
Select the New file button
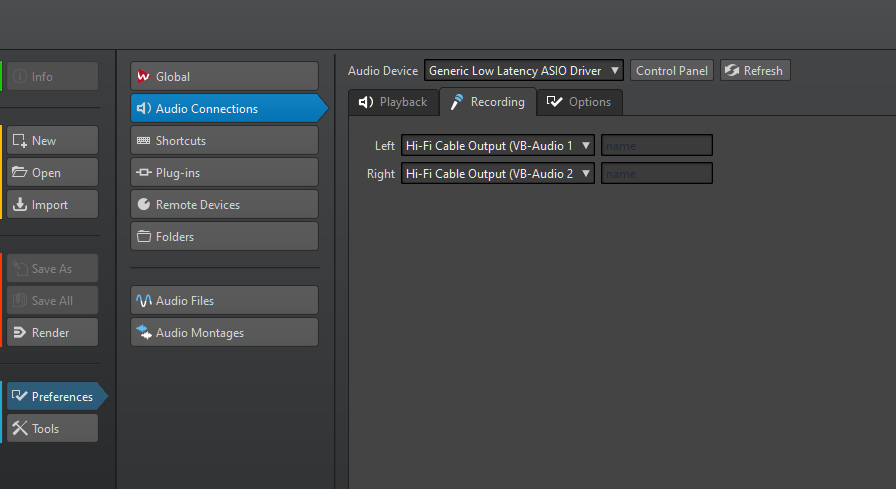(53, 141)
